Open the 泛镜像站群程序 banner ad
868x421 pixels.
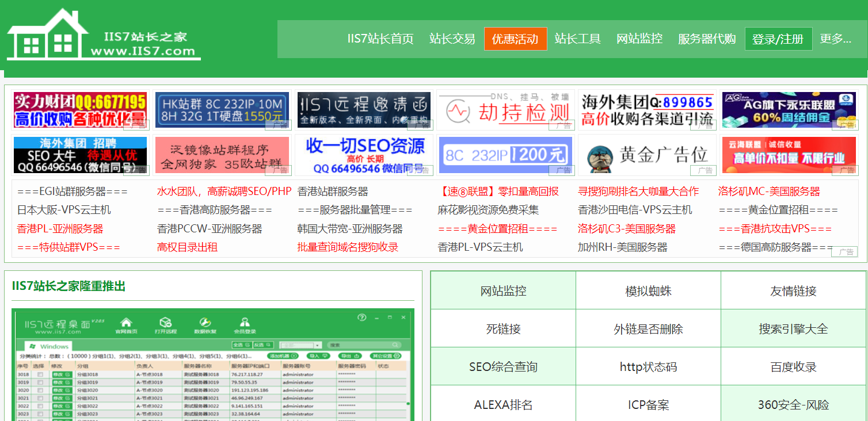tap(222, 155)
